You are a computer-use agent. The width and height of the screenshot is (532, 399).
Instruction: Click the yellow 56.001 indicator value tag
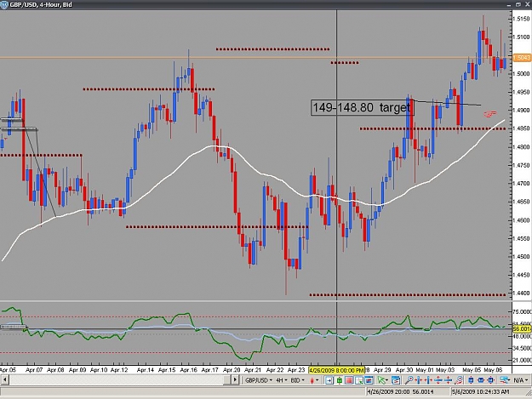[522, 329]
